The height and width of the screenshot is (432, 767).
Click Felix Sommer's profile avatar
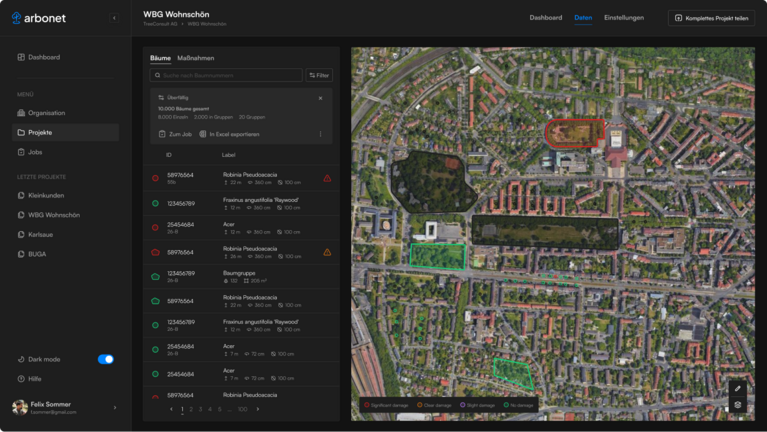20,407
